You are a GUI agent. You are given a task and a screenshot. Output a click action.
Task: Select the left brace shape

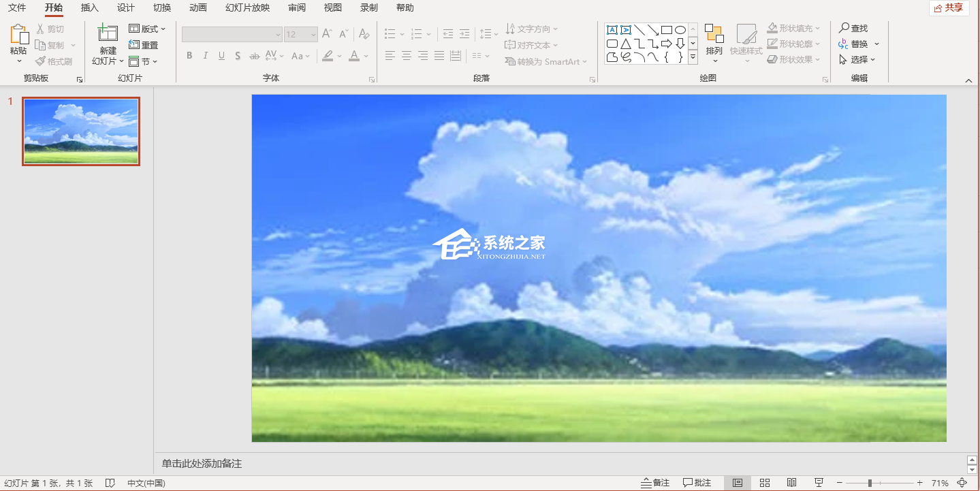coord(666,57)
